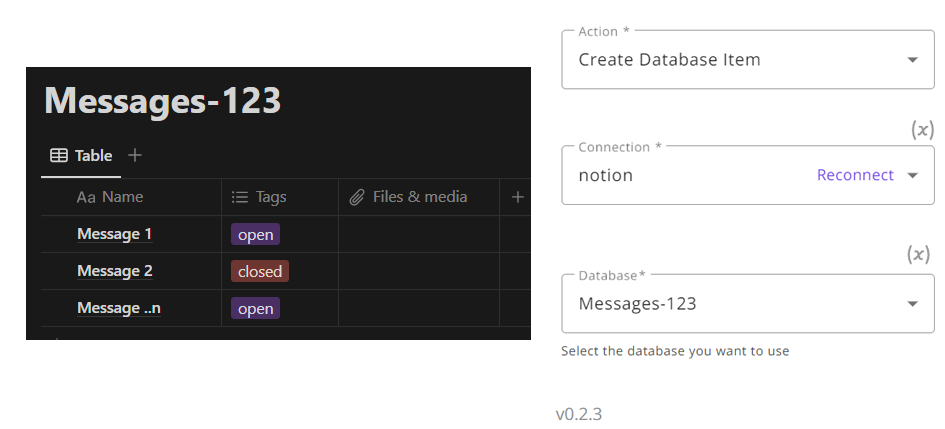This screenshot has width=945, height=429.
Task: Click the Aa icon in Name column header
Action: 86,198
